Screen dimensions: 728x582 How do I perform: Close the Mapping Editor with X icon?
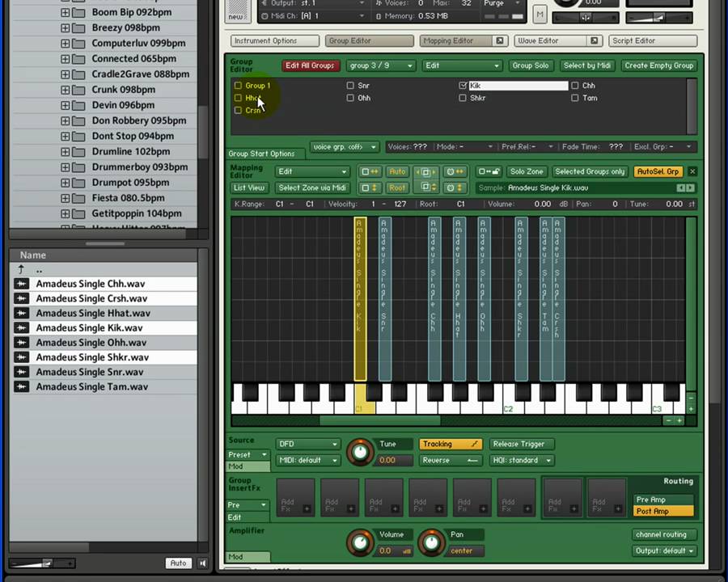click(x=692, y=171)
